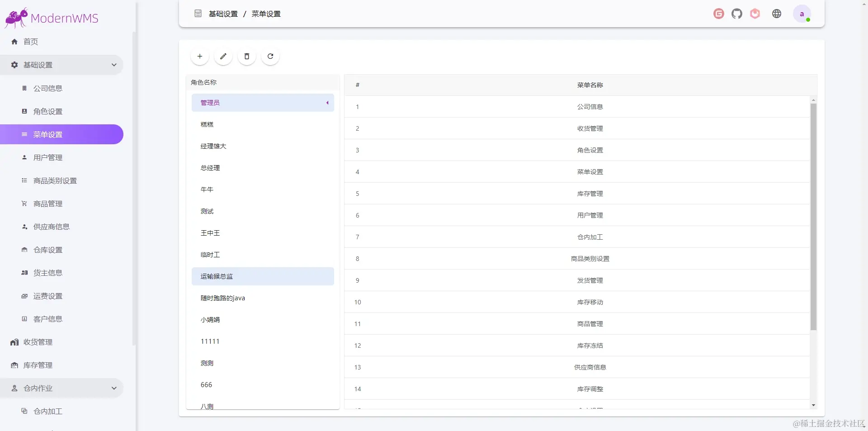Click the 库存管理 sidebar icon

(x=14, y=365)
